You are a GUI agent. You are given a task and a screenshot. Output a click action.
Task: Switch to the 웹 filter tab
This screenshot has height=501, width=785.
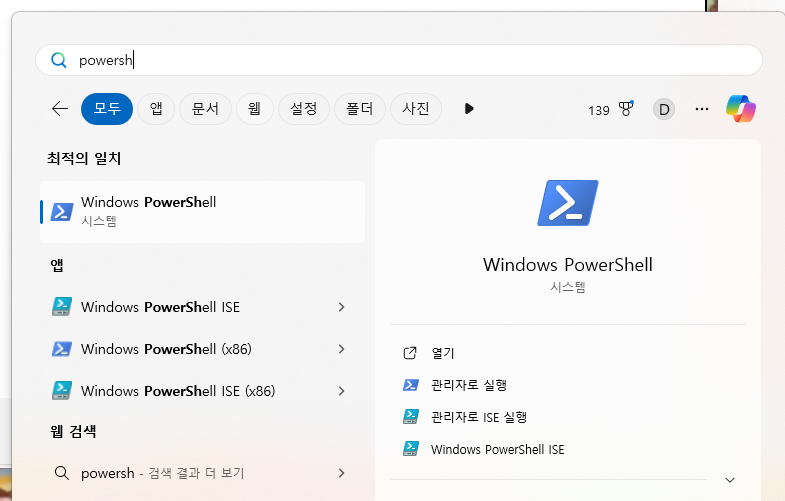[254, 109]
